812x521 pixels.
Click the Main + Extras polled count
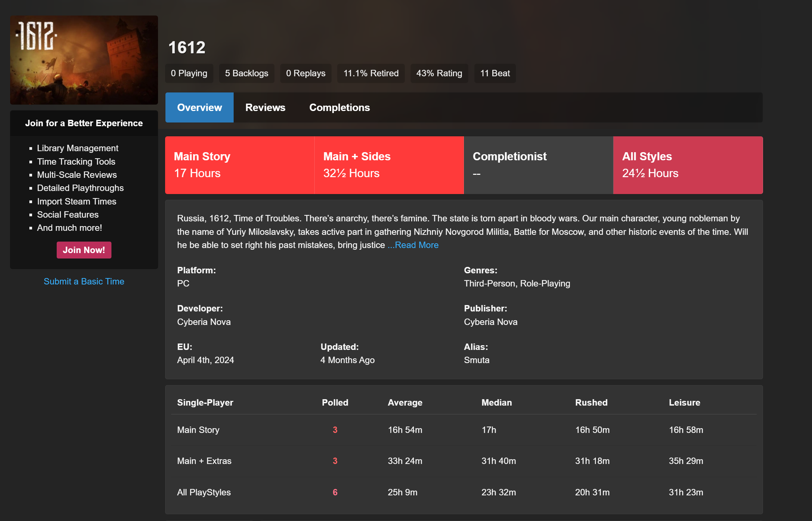[x=335, y=461]
